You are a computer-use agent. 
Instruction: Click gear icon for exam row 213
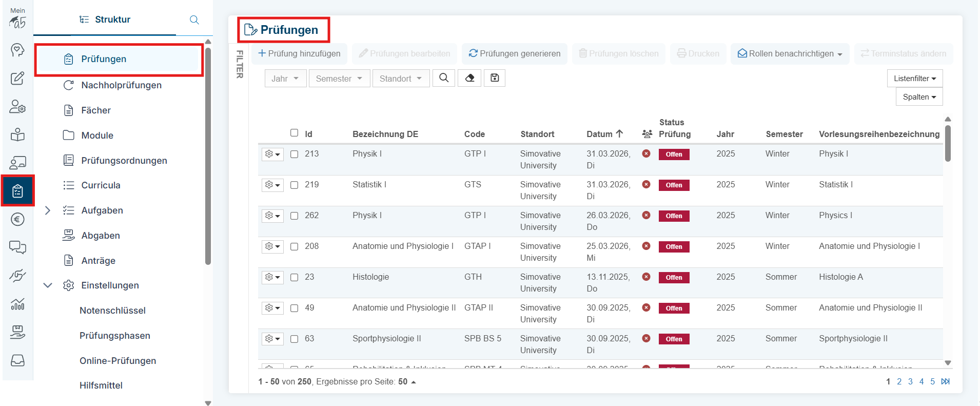tap(272, 154)
